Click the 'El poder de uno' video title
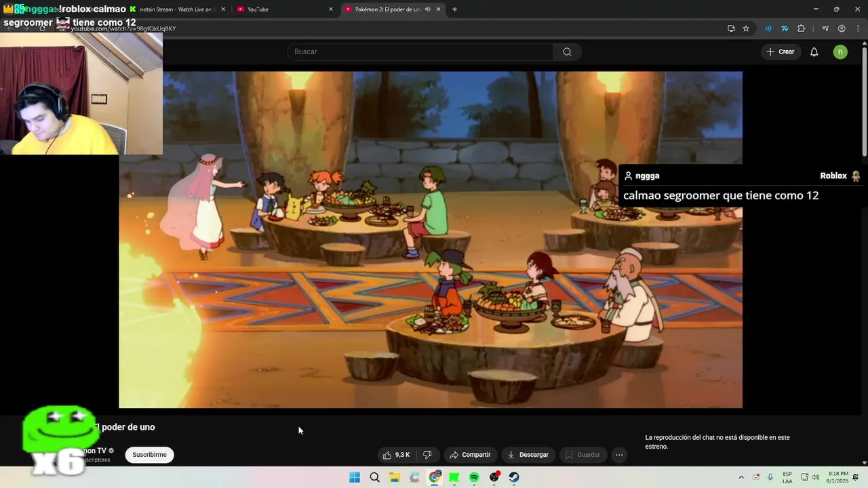This screenshot has height=488, width=868. pos(124,427)
